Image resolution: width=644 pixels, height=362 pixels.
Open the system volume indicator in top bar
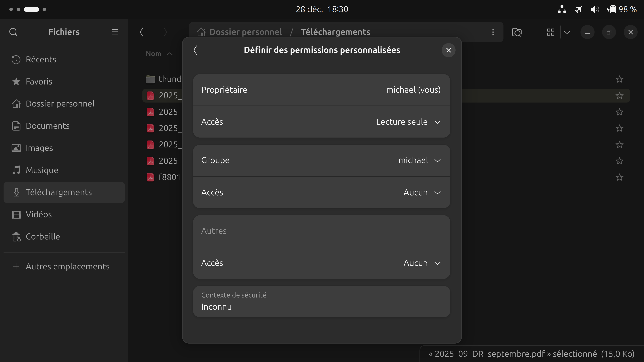tap(595, 10)
